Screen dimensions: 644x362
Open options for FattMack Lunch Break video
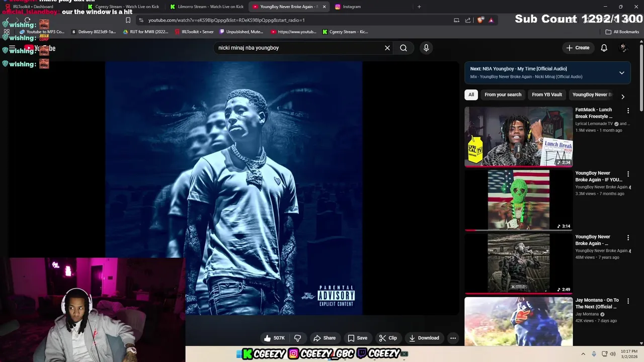628,110
